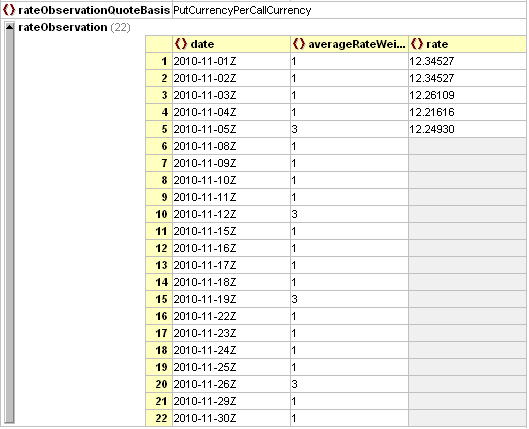
Task: Click the gray vertical bar beside rateObservation
Action: [9, 227]
